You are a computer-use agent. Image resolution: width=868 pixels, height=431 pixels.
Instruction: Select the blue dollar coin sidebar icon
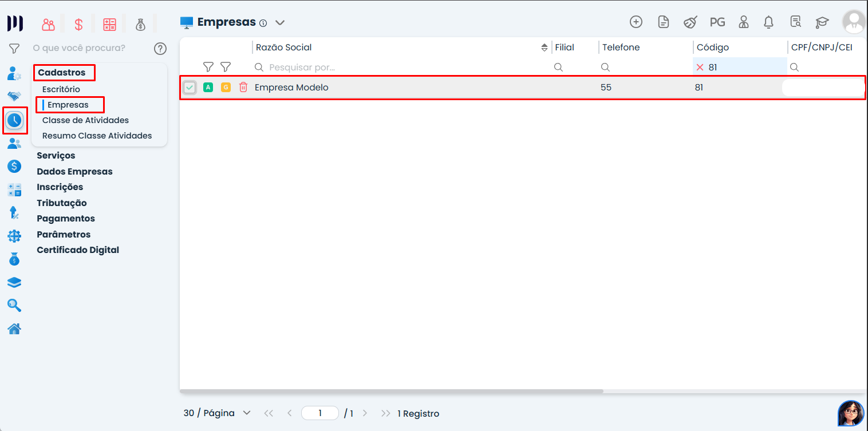[x=14, y=167]
